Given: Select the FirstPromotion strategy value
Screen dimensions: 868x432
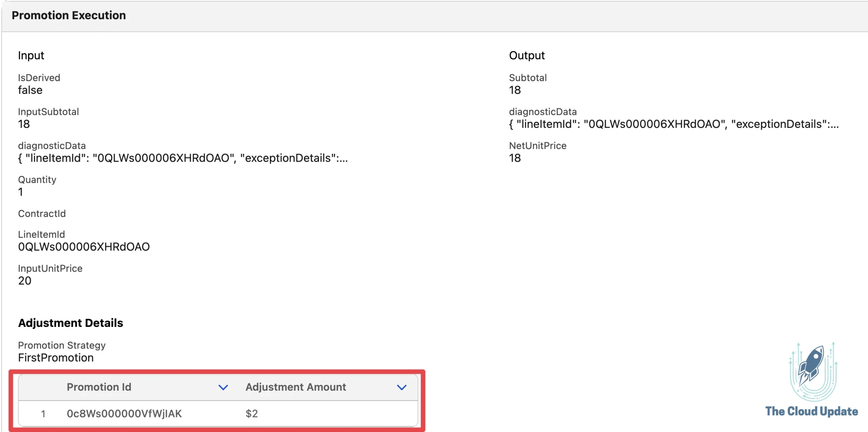Looking at the screenshot, I should (x=56, y=358).
